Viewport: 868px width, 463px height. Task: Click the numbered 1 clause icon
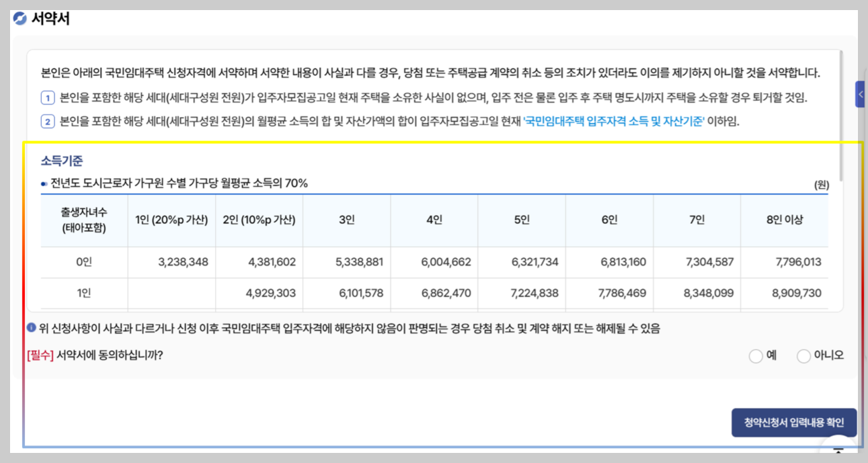coord(48,98)
